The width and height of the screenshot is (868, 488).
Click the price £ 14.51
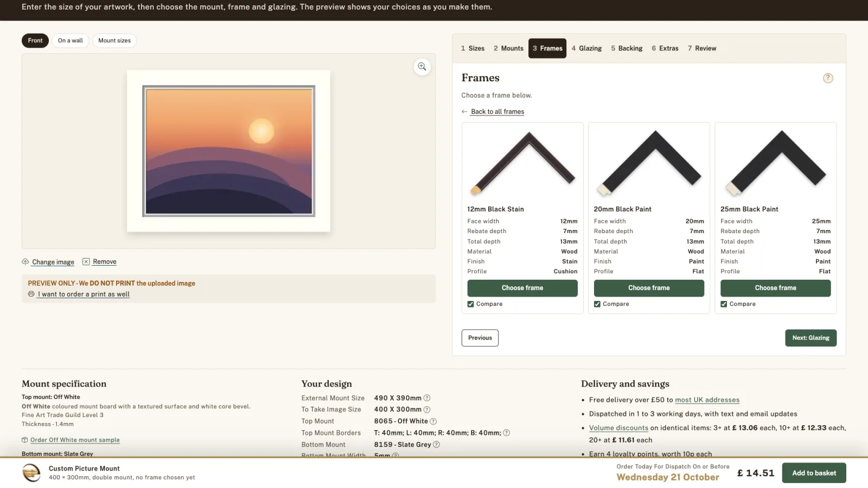[x=756, y=473]
